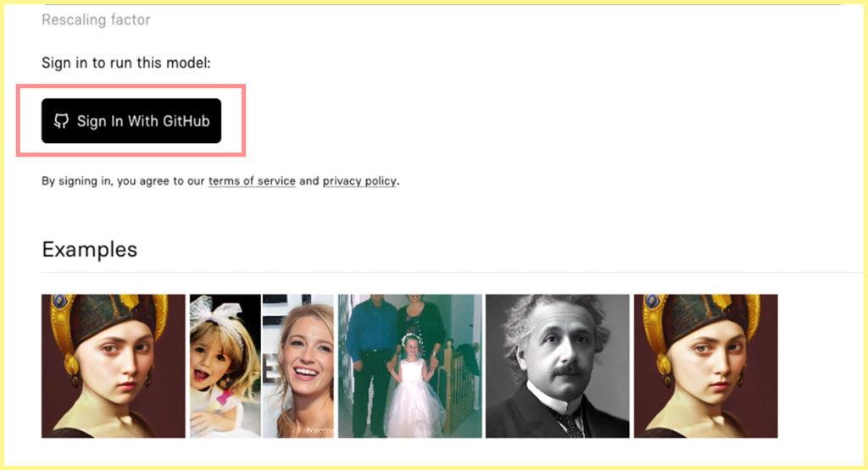Select the black-and-white mustached man portrait
The image size is (868, 470).
pyautogui.click(x=558, y=366)
